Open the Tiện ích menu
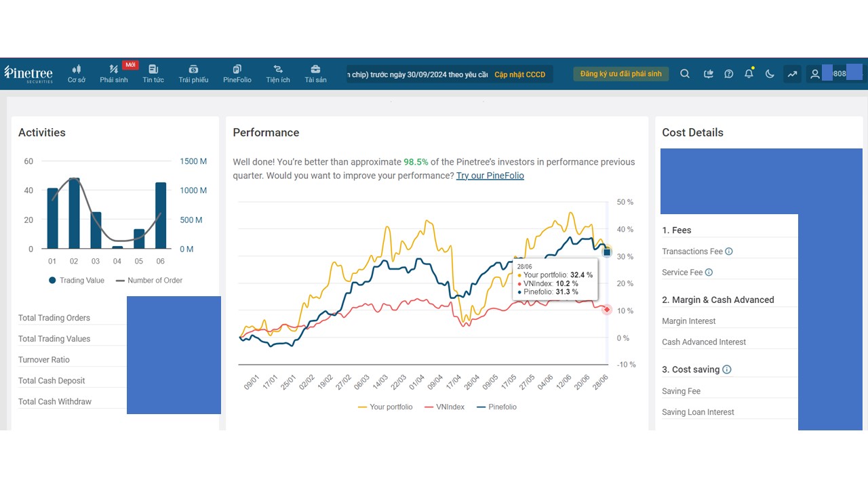The height and width of the screenshot is (488, 868). [x=278, y=74]
